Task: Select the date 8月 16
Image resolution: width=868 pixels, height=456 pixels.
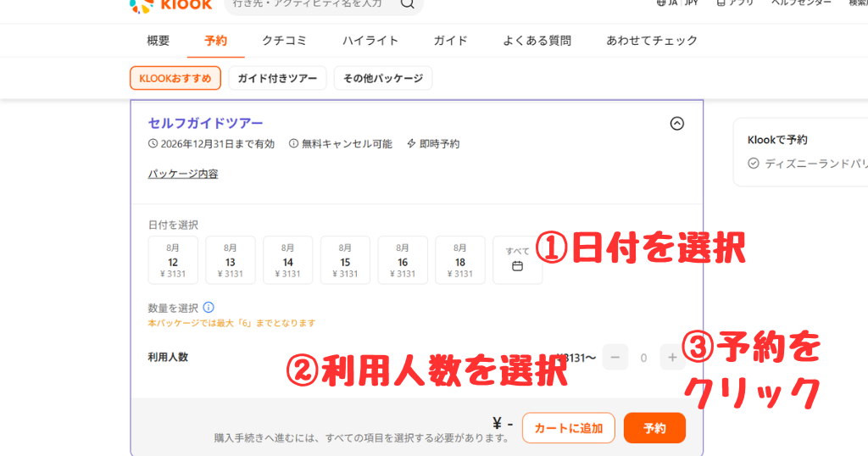Action: (403, 260)
